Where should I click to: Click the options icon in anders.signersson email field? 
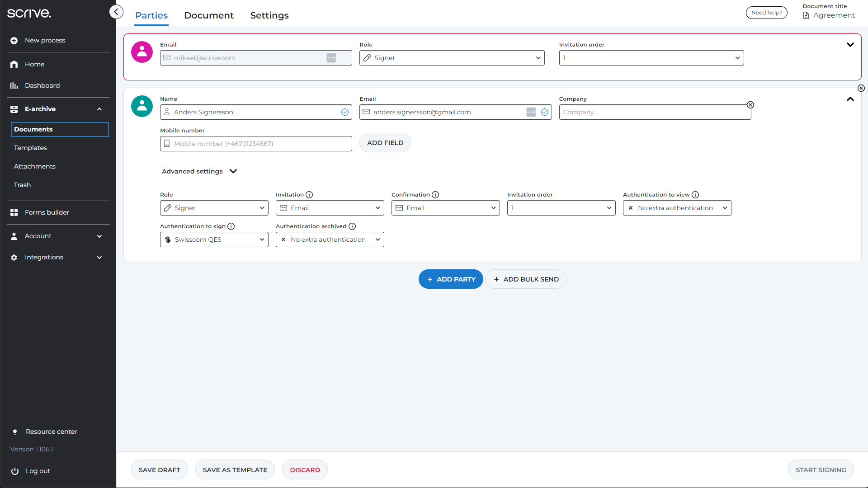coord(531,112)
